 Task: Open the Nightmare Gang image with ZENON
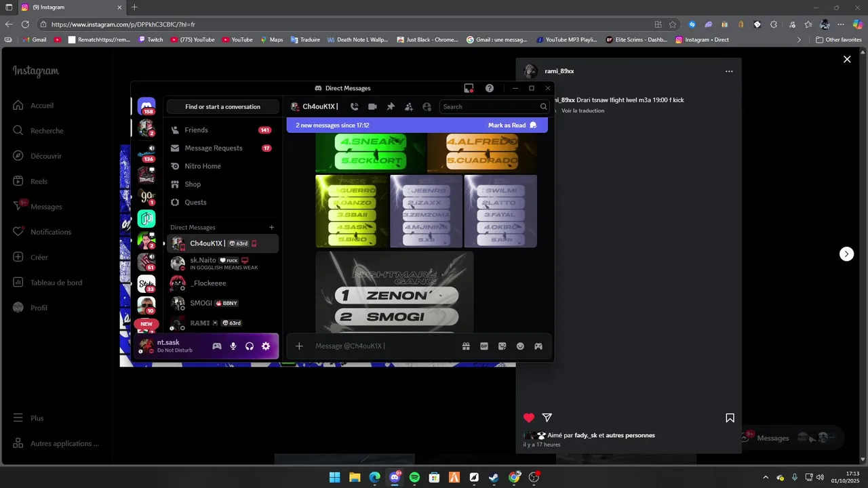coord(394,292)
